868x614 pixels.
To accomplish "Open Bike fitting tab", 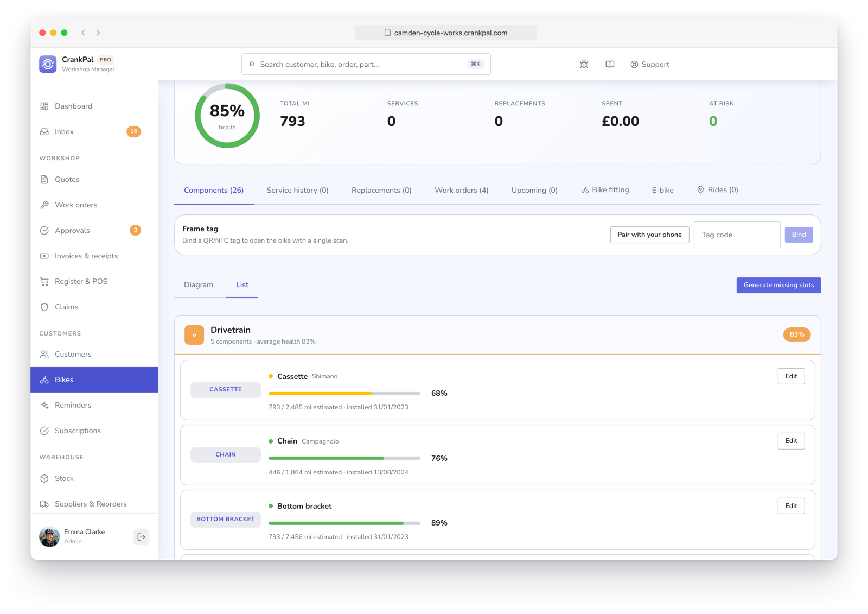I will pos(605,190).
